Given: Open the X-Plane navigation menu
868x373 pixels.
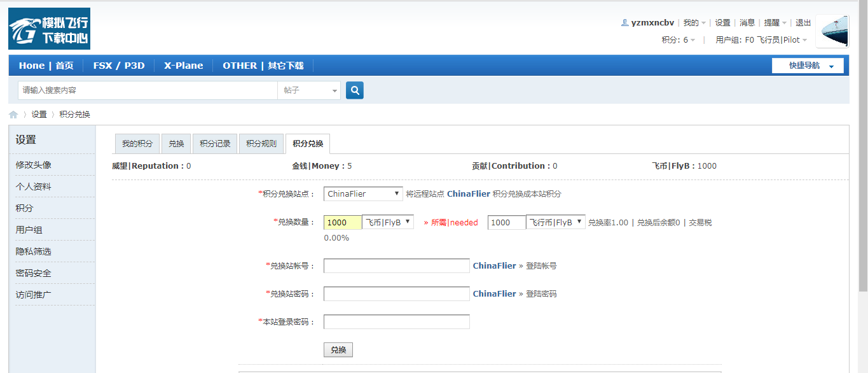Looking at the screenshot, I should click(183, 65).
